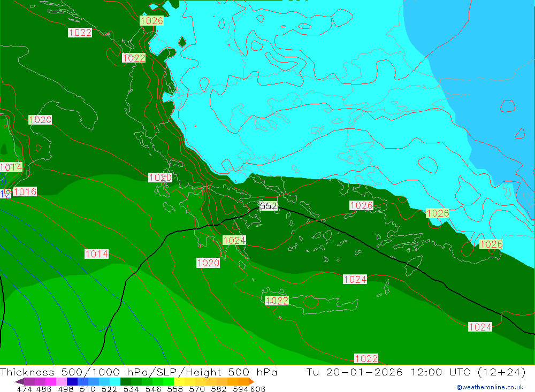Click legend value 522
Image resolution: width=535 pixels, height=392 pixels.
(x=109, y=389)
